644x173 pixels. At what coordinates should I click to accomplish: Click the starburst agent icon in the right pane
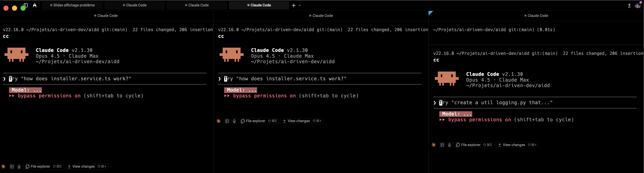coord(434,145)
